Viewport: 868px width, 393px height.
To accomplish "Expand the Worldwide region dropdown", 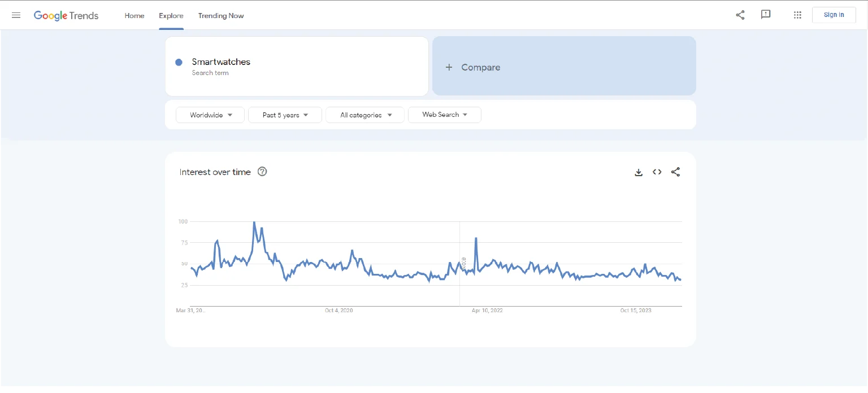I will [210, 115].
